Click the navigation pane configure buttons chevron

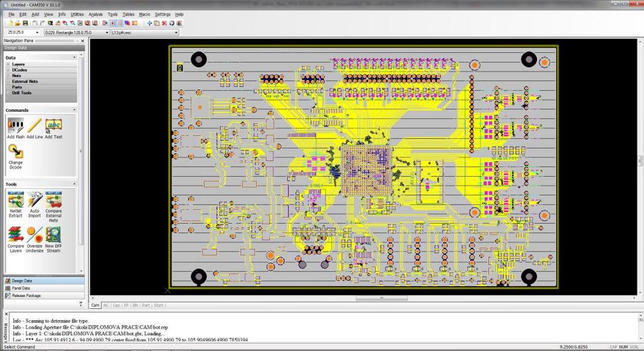[x=81, y=304]
